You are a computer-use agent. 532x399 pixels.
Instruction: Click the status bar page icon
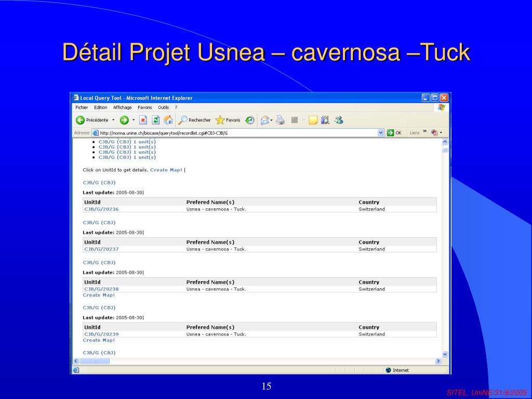(76, 370)
